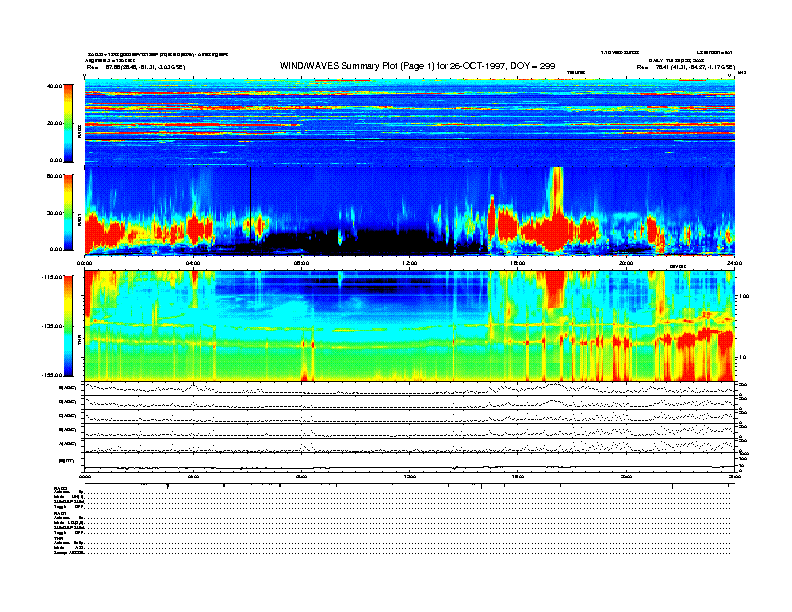Viewport: 792px width, 612px height.
Task: Click the black horizontal line across RAD2 spectrogram
Action: (x=410, y=139)
